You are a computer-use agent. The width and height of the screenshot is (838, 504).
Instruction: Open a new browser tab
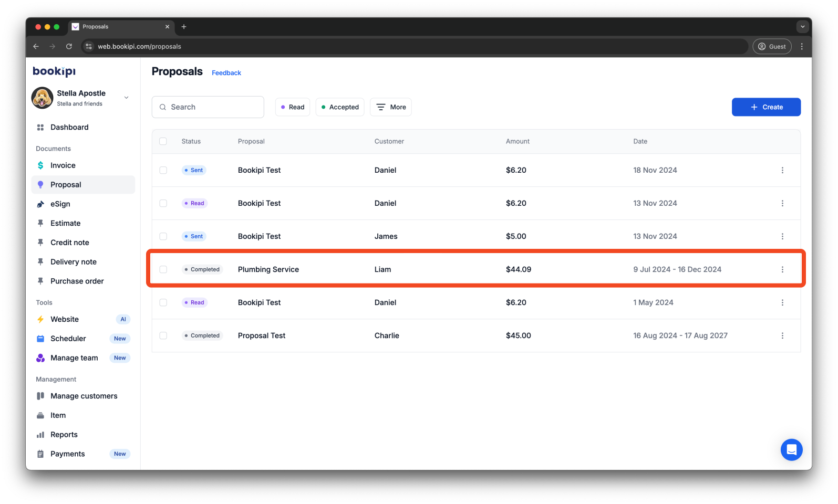184,27
